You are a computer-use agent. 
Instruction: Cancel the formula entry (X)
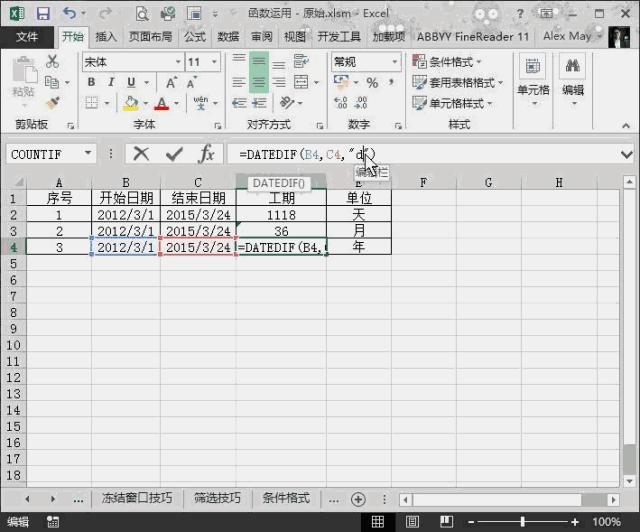tap(141, 154)
